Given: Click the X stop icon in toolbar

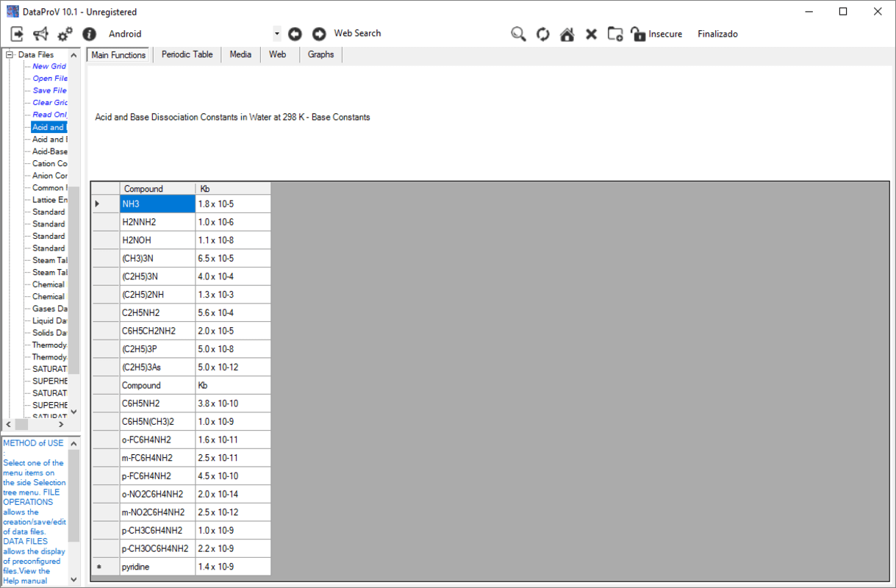Looking at the screenshot, I should [591, 34].
